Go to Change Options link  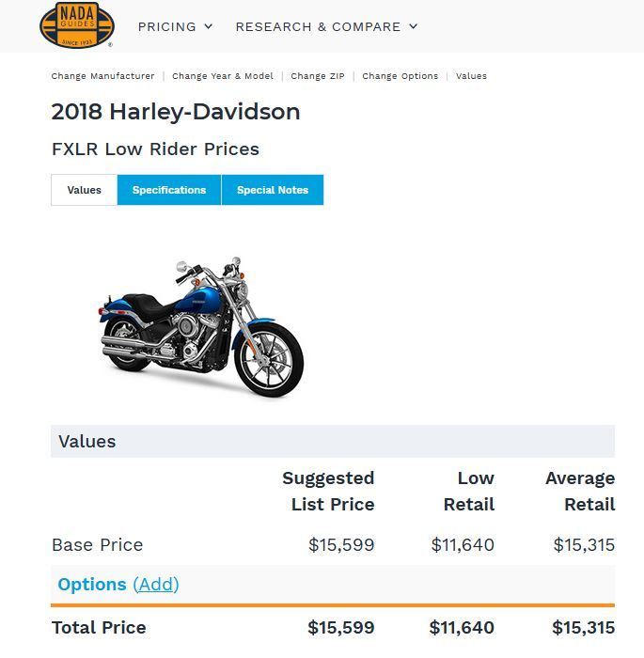pyautogui.click(x=400, y=76)
